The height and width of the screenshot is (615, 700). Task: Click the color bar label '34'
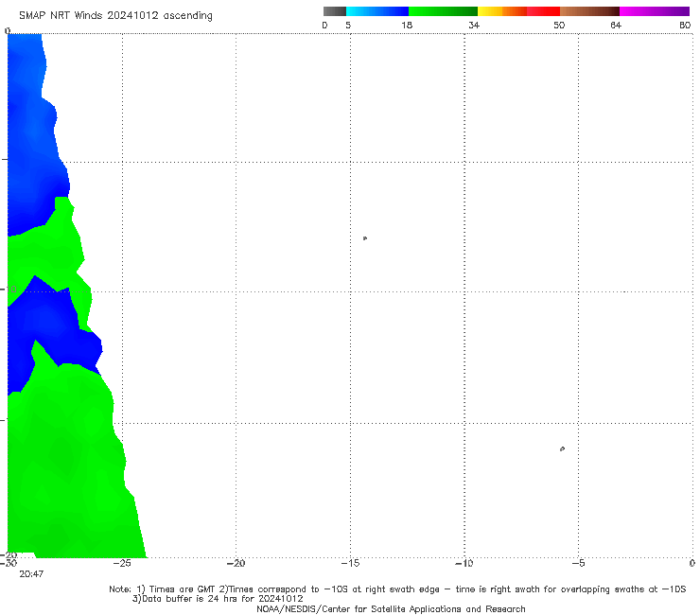[x=474, y=26]
